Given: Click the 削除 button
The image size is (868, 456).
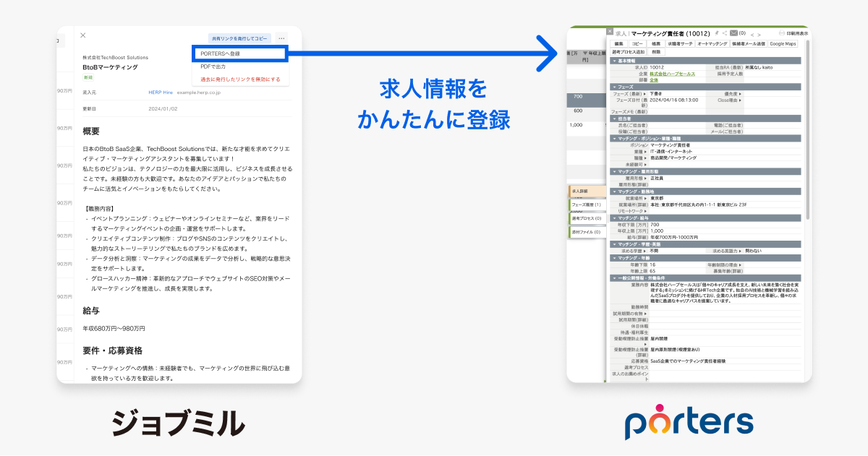Looking at the screenshot, I should click(656, 52).
